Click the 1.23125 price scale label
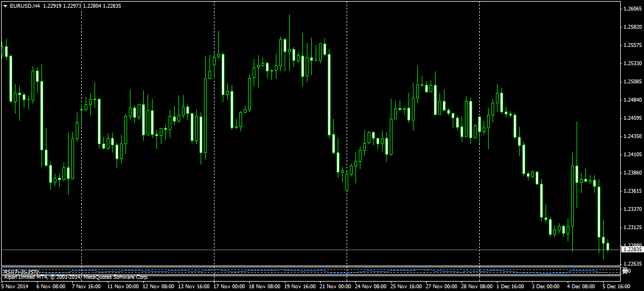 632,227
